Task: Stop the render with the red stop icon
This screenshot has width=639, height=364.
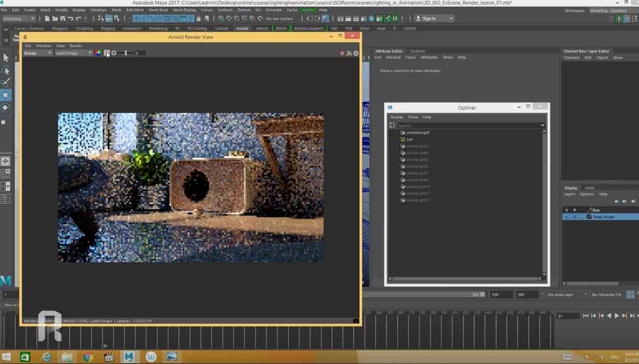Action: (x=342, y=53)
